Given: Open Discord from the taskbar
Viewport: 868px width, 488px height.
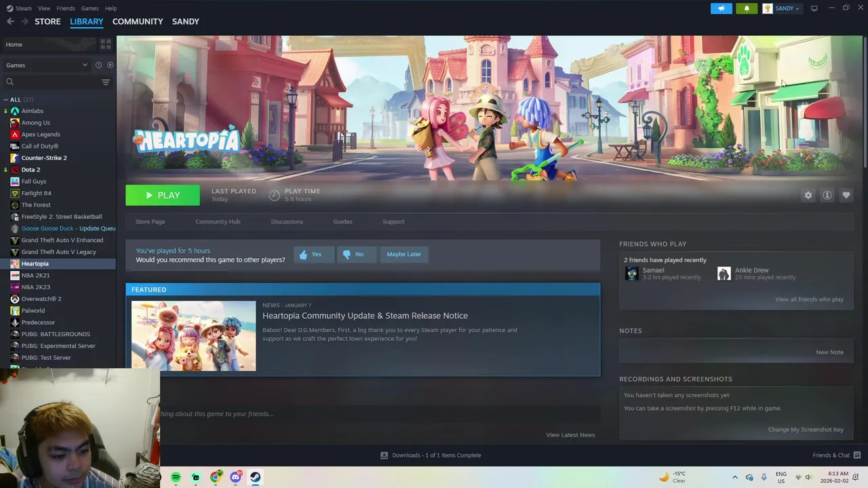Looking at the screenshot, I should click(x=235, y=477).
